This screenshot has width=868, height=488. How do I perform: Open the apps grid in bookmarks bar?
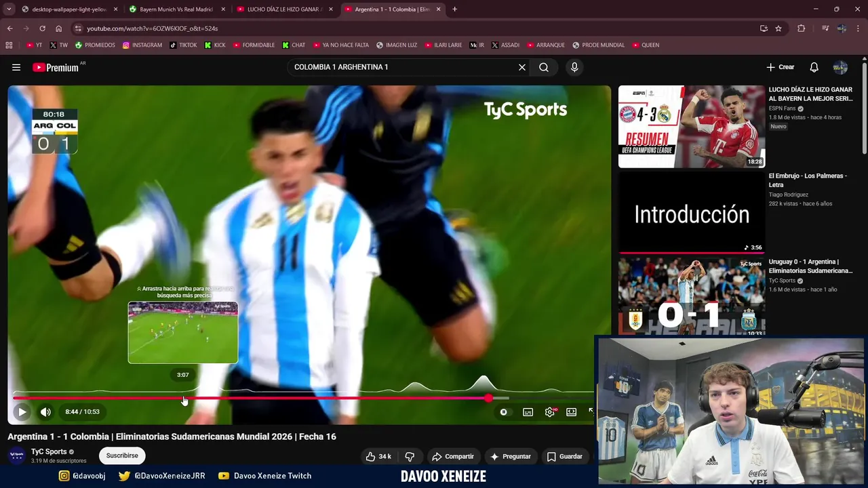point(9,45)
